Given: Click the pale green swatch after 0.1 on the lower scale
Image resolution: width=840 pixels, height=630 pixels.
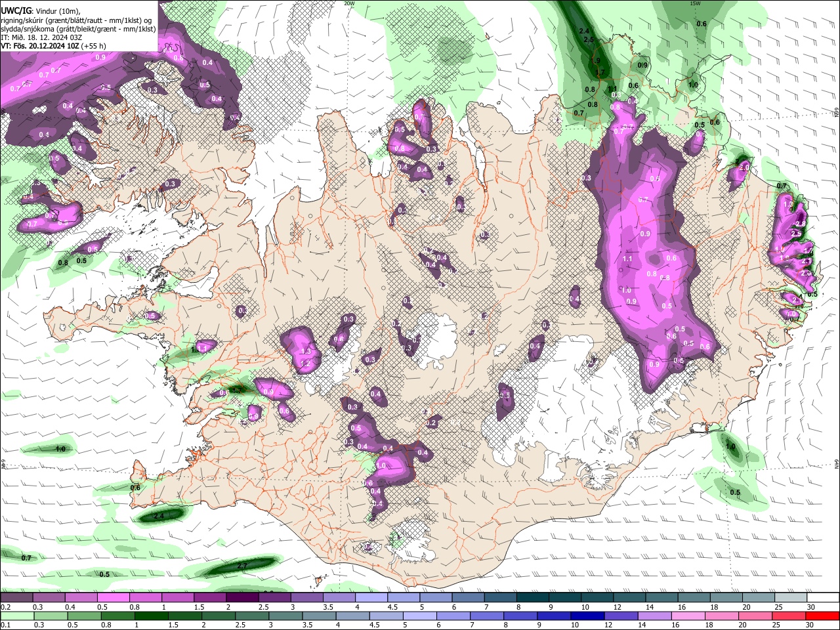Looking at the screenshot, I should pyautogui.click(x=16, y=616).
